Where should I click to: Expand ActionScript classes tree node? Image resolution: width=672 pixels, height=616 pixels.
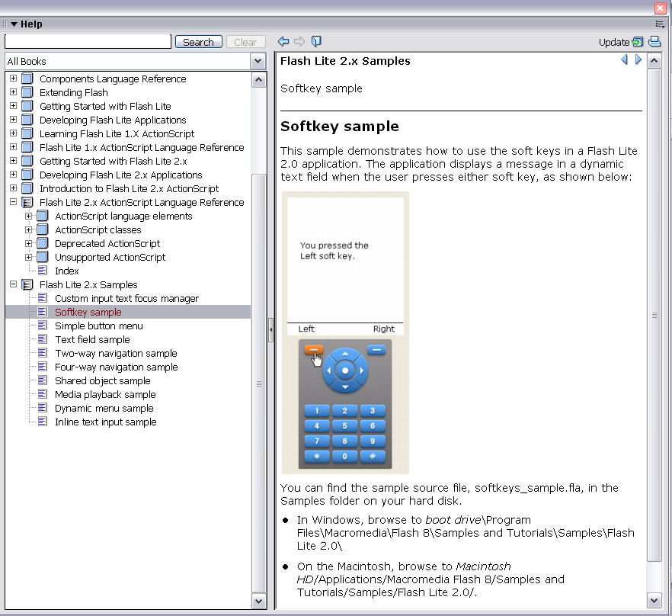[x=28, y=230]
